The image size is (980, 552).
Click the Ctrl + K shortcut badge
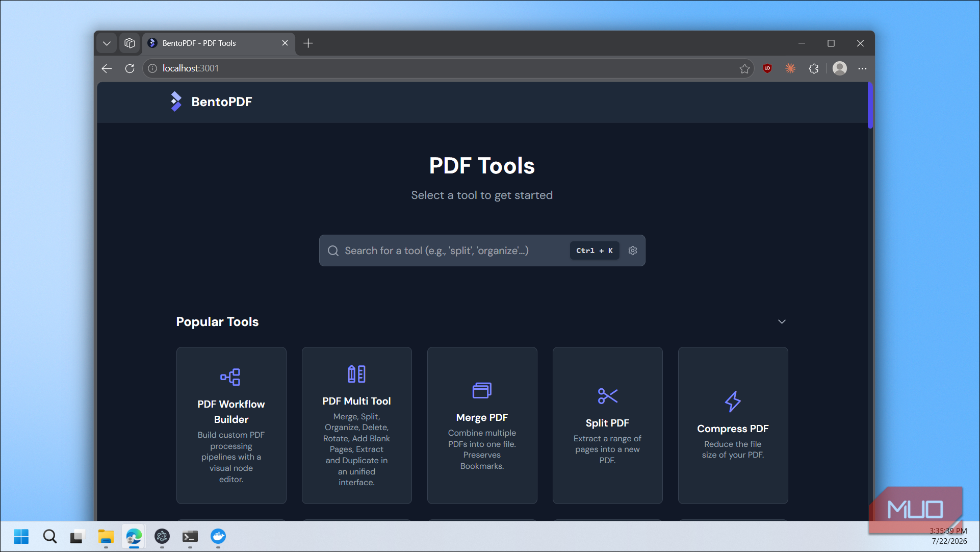point(595,250)
